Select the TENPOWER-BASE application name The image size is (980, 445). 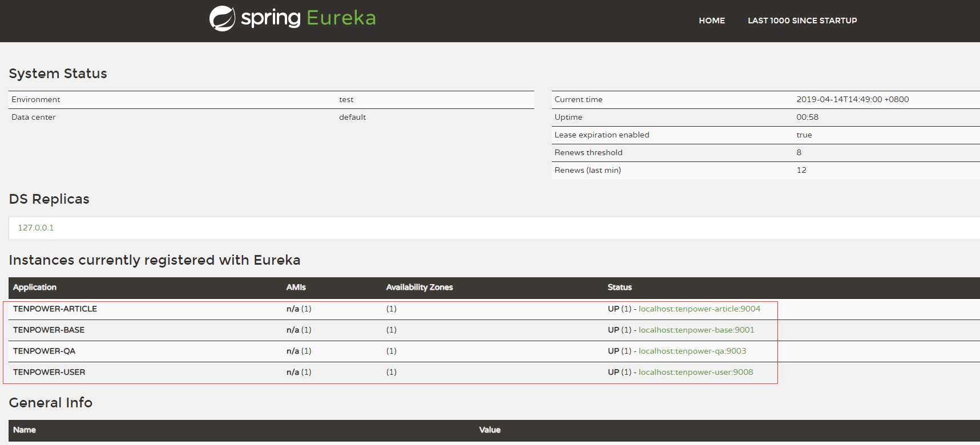(x=49, y=330)
